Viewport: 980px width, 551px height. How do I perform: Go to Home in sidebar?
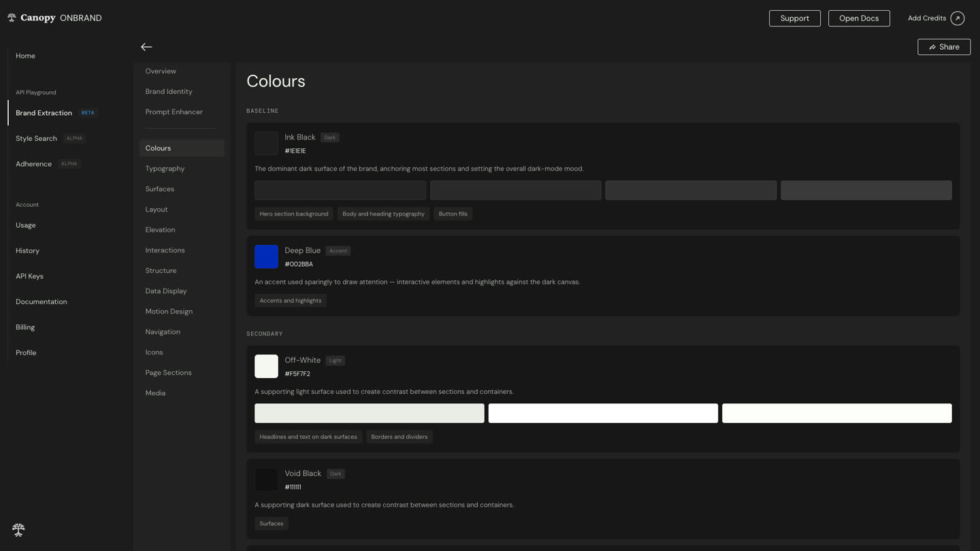pyautogui.click(x=25, y=56)
